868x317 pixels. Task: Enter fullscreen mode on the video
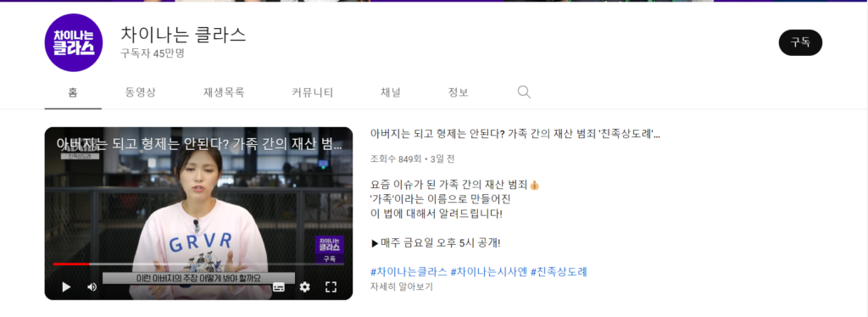(331, 287)
